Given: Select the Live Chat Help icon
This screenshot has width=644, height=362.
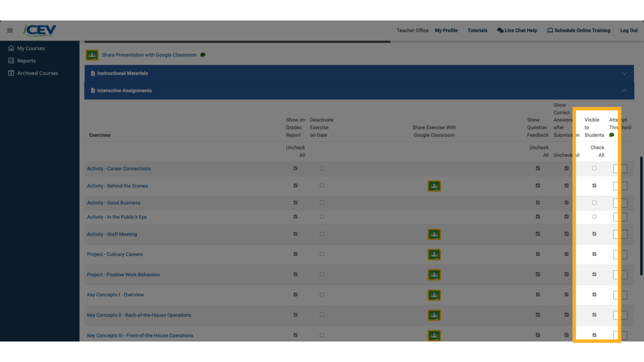Looking at the screenshot, I should [500, 30].
